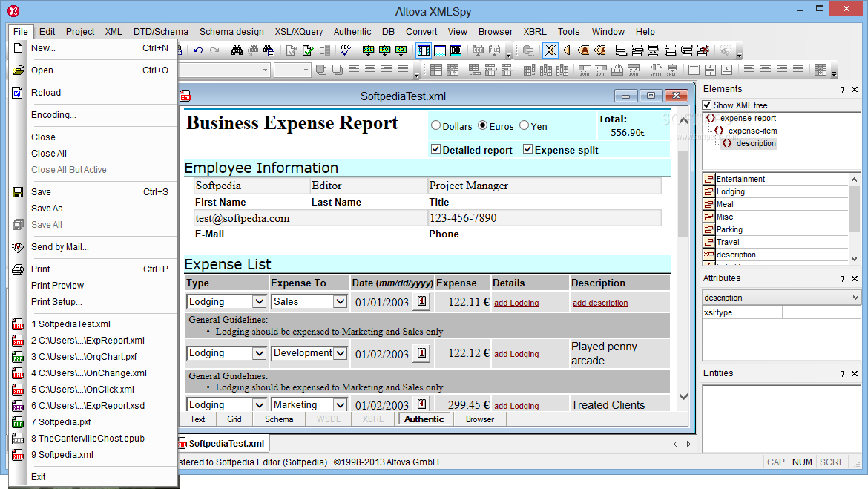Open the wide empty combo box in the toolbar
Viewport: 868px width, 489px height.
tap(265, 70)
